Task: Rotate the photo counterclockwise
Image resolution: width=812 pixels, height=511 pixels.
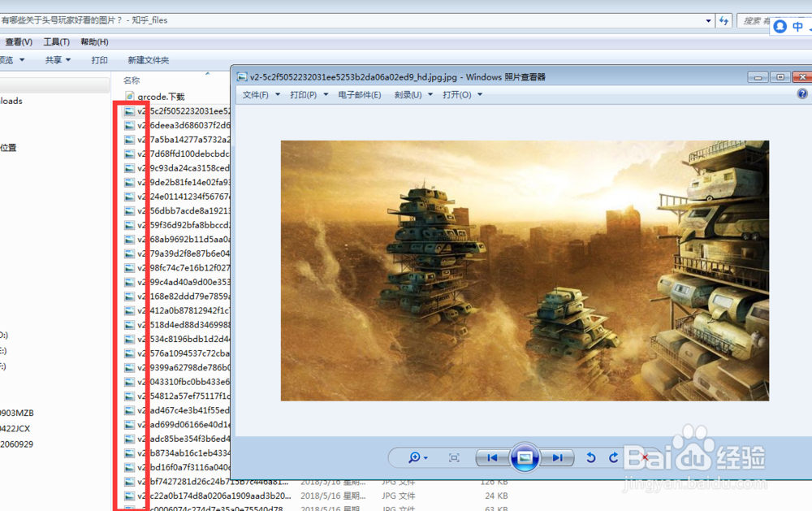Action: (591, 457)
